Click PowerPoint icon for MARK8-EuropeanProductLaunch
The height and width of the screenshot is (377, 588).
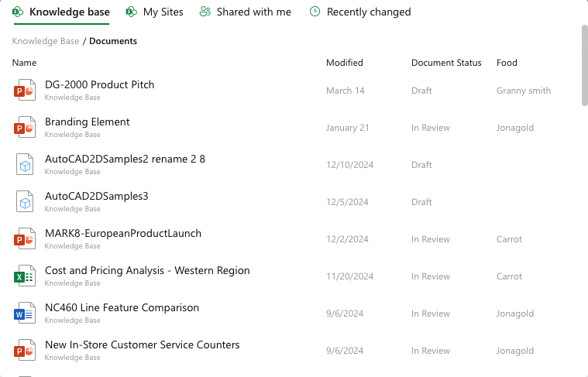click(x=25, y=239)
